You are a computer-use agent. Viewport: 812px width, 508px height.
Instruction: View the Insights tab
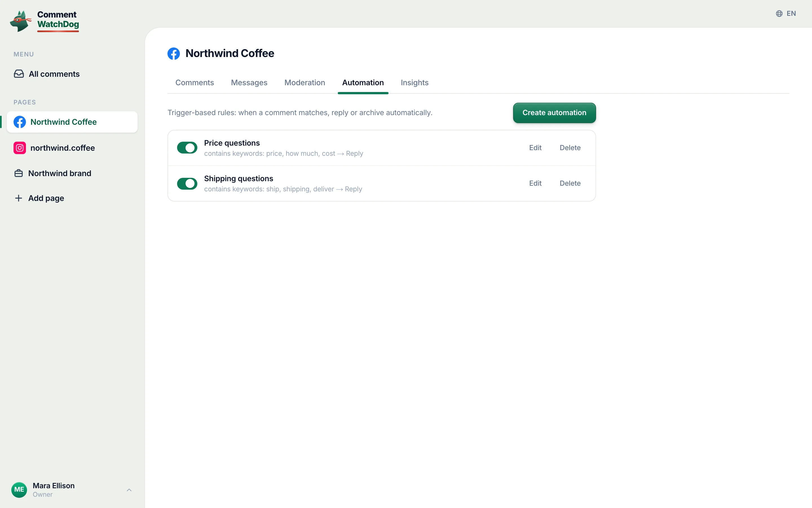[415, 83]
